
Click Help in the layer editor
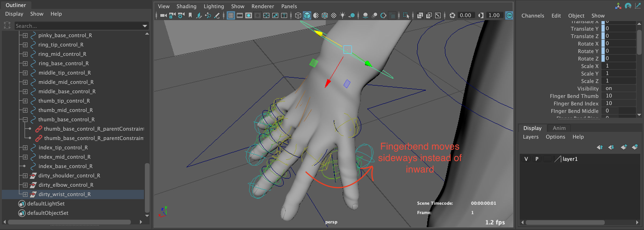578,137
